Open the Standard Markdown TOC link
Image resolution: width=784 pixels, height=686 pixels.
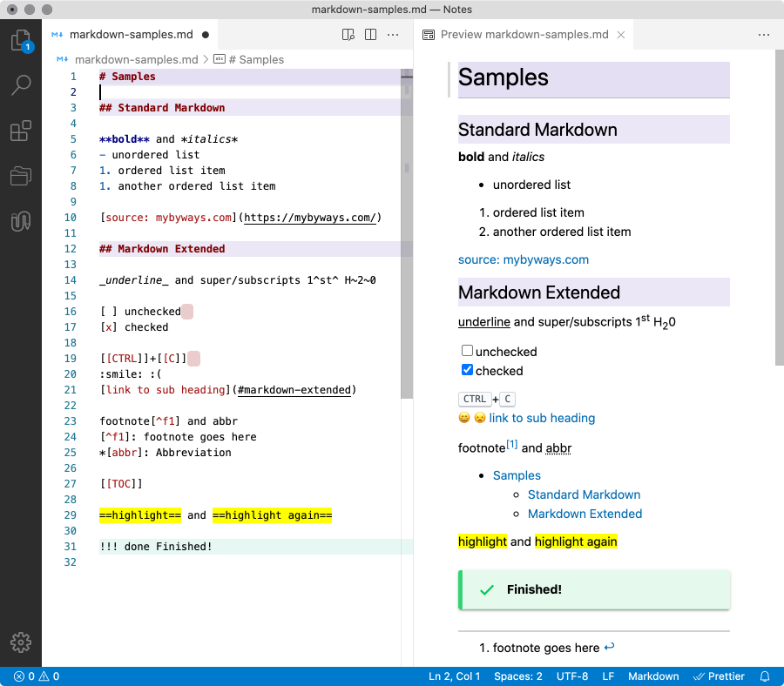point(584,494)
